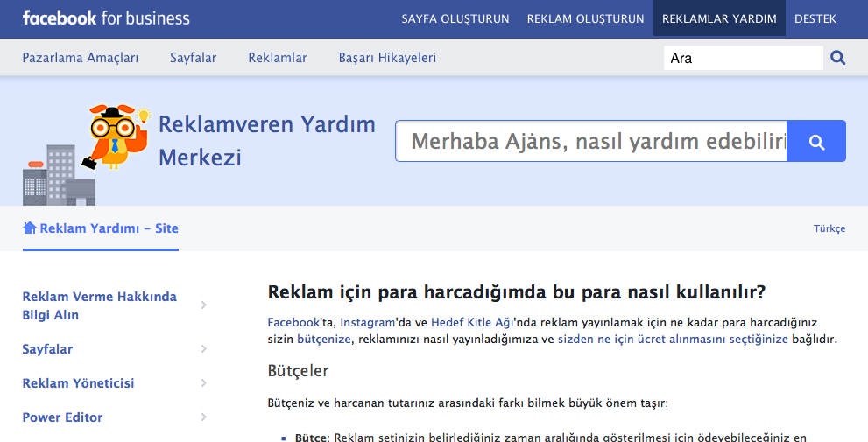Expand the Reklam Yöneticisi chevron
The image size is (868, 442).
tap(204, 382)
